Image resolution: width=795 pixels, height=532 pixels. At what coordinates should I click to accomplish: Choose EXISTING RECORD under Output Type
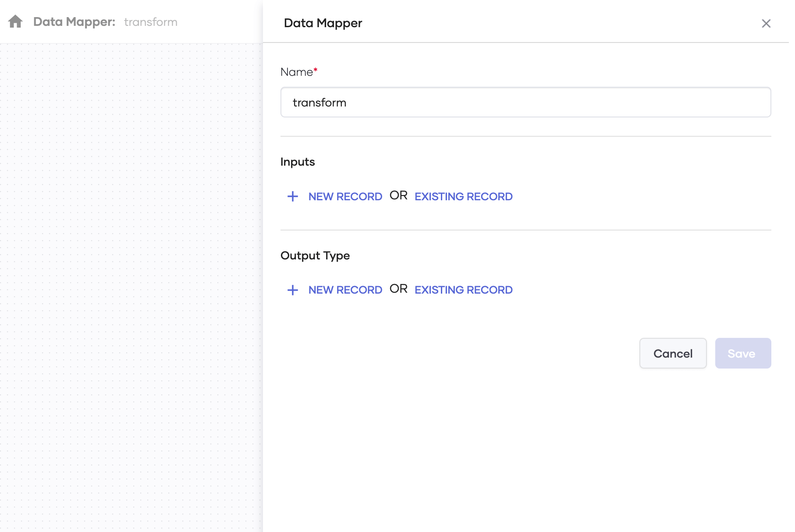point(464,290)
